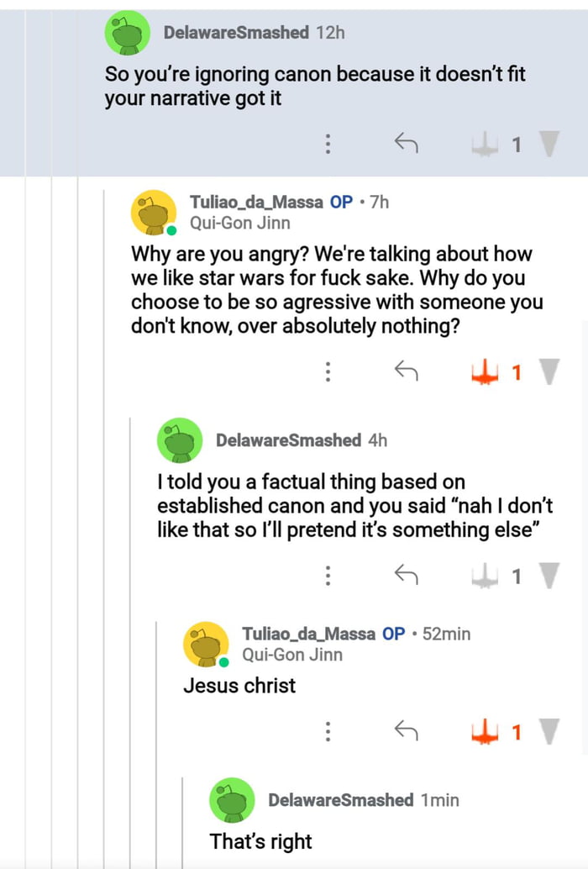Open Tuliao_da_Massa profile from 7h comment

(259, 202)
